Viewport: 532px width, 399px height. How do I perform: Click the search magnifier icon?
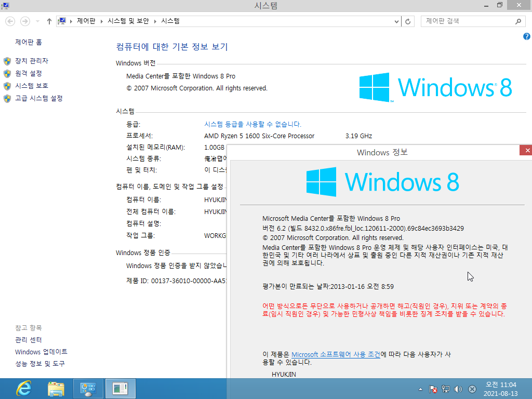[x=518, y=21]
